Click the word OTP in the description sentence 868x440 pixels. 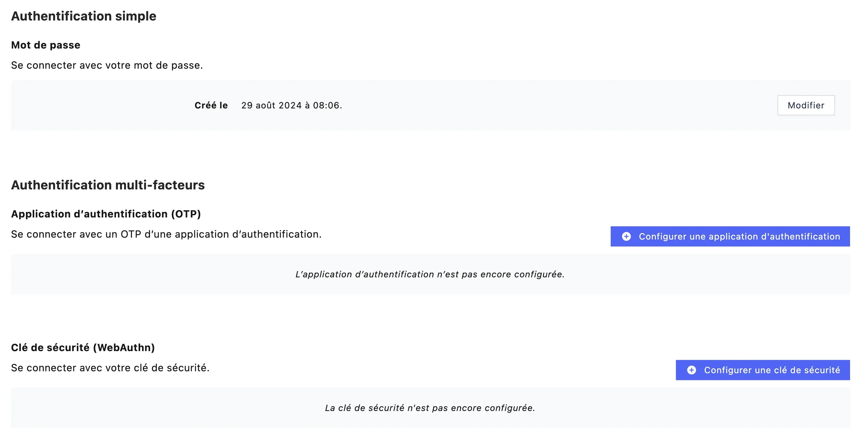(x=131, y=234)
